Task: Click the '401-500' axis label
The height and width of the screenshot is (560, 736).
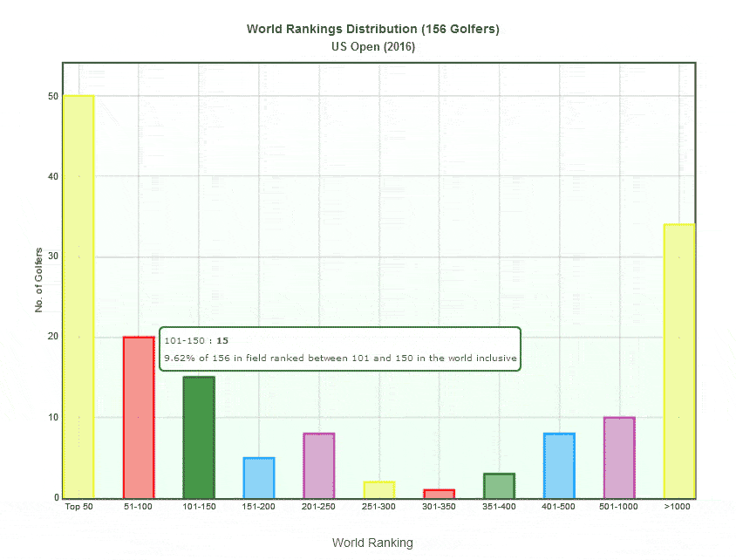Action: click(558, 507)
